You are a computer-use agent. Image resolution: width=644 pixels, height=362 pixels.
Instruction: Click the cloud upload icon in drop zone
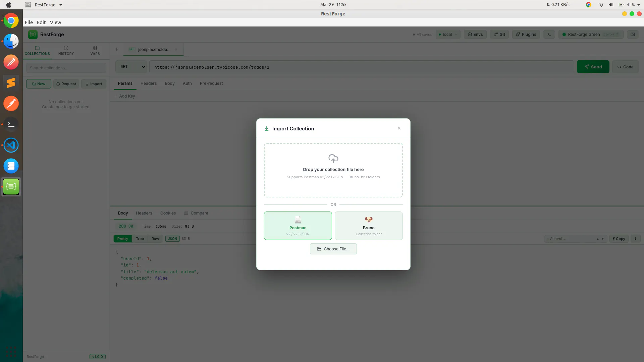click(x=333, y=158)
